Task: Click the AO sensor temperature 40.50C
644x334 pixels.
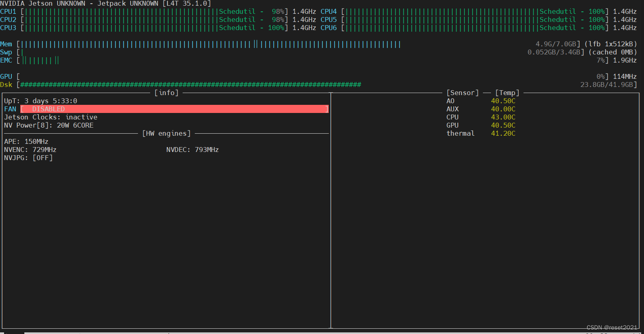Action: tap(503, 101)
